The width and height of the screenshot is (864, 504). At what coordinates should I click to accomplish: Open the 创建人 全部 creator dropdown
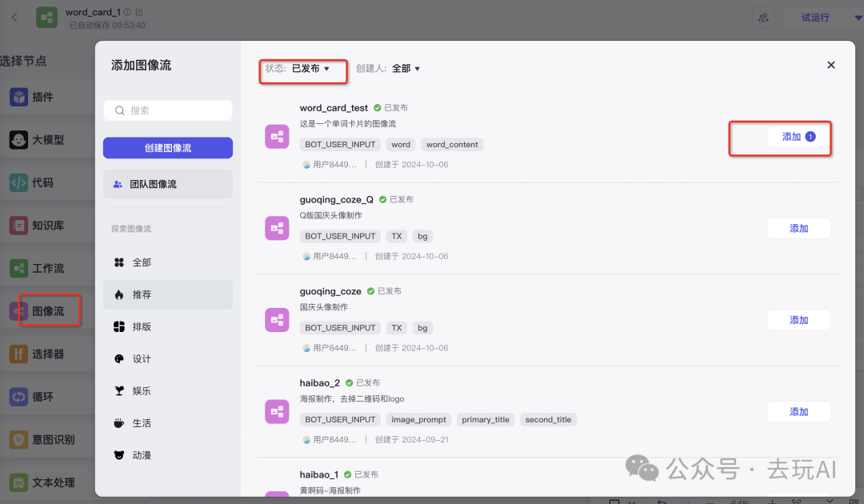(388, 68)
